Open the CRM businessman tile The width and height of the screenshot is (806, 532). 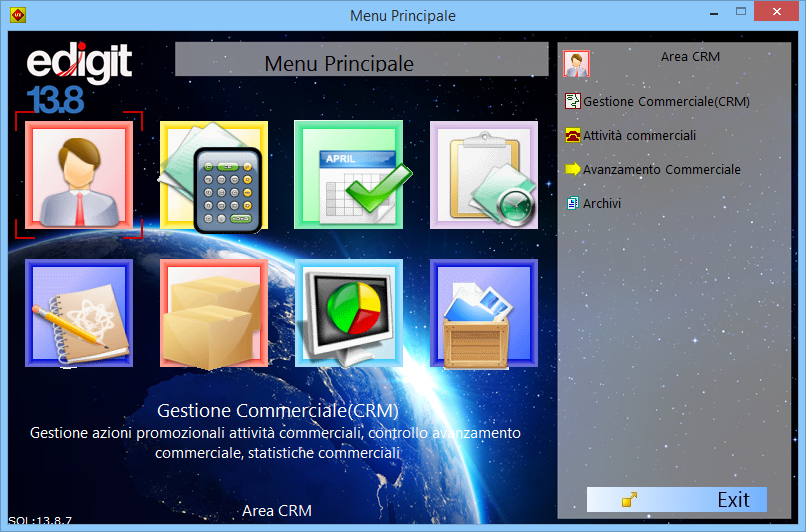(x=79, y=176)
